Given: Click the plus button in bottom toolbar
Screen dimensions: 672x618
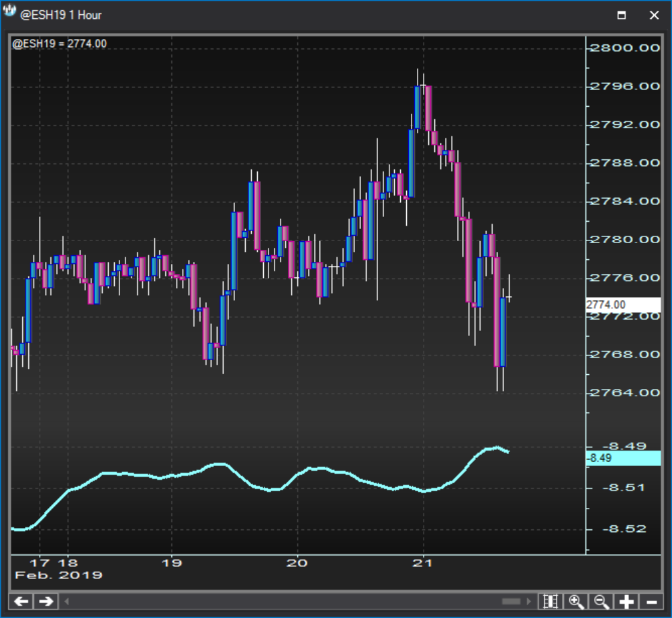Looking at the screenshot, I should point(626,601).
